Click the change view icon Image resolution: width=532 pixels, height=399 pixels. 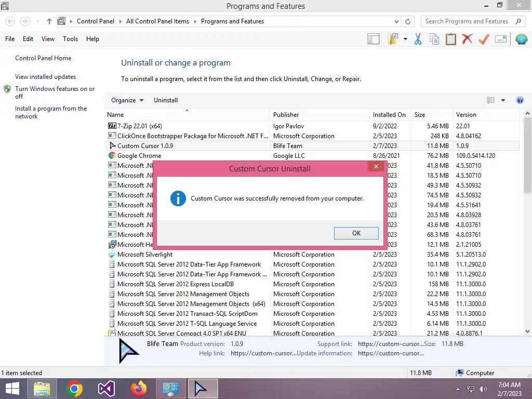click(490, 100)
